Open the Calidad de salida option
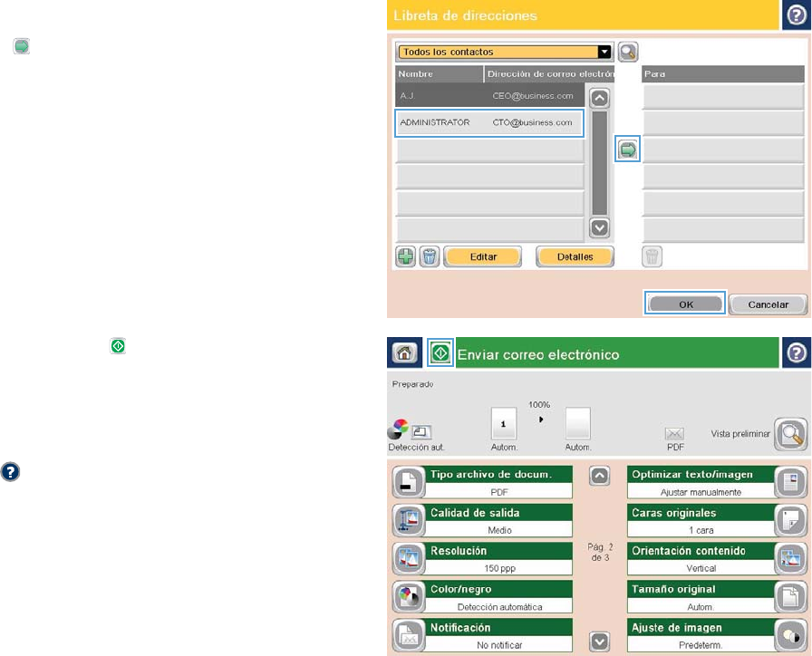 tap(499, 520)
